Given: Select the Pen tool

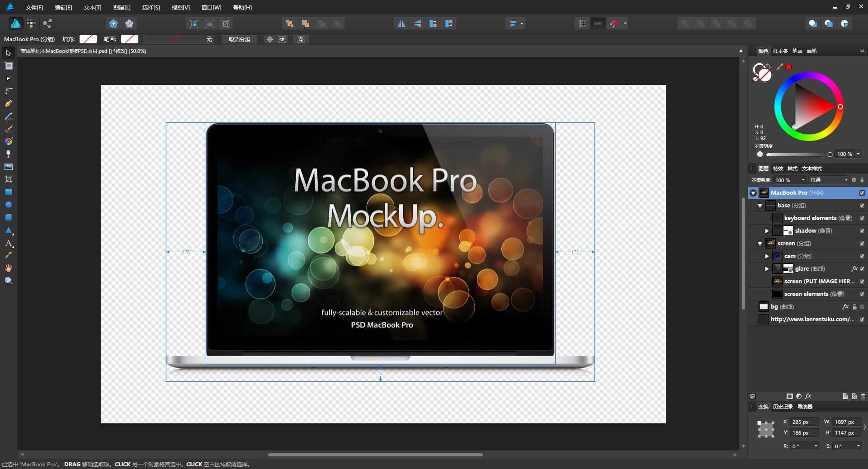Looking at the screenshot, I should [x=8, y=103].
